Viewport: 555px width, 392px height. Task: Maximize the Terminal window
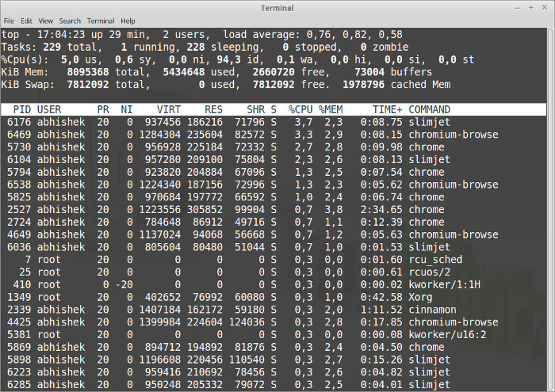pos(531,8)
